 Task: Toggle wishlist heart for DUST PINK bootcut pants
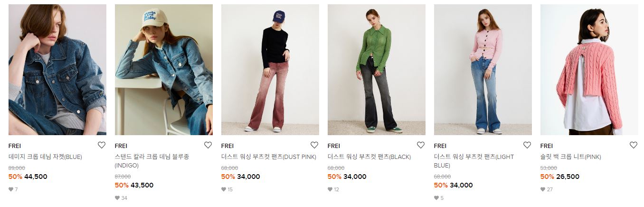tap(314, 145)
